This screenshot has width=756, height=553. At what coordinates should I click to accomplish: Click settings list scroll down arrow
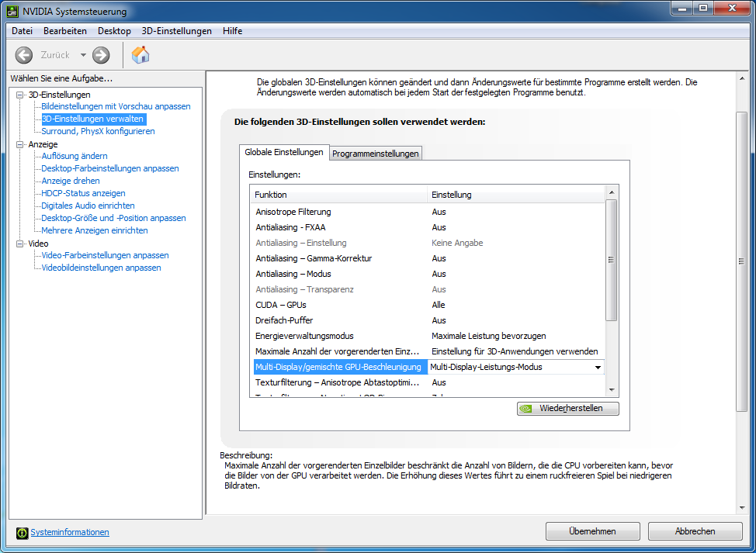(612, 389)
